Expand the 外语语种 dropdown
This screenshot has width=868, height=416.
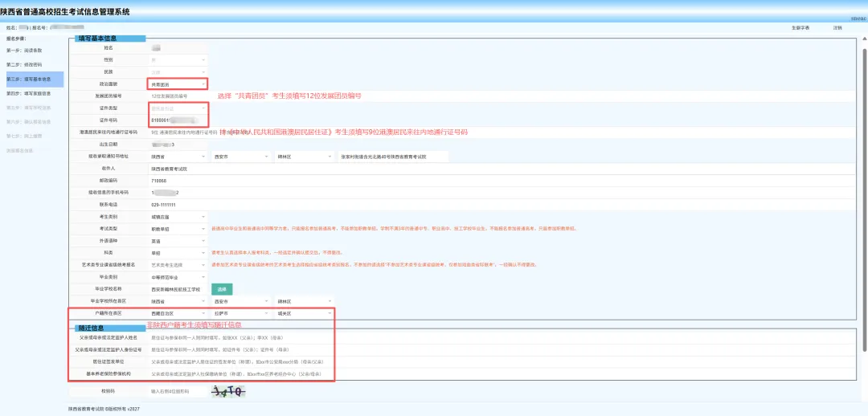[x=178, y=241]
